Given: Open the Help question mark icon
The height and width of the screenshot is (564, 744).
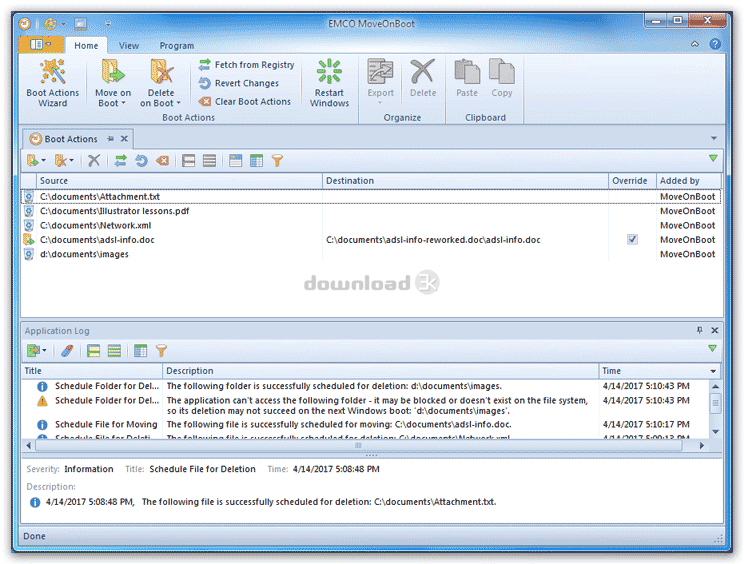Looking at the screenshot, I should (715, 44).
